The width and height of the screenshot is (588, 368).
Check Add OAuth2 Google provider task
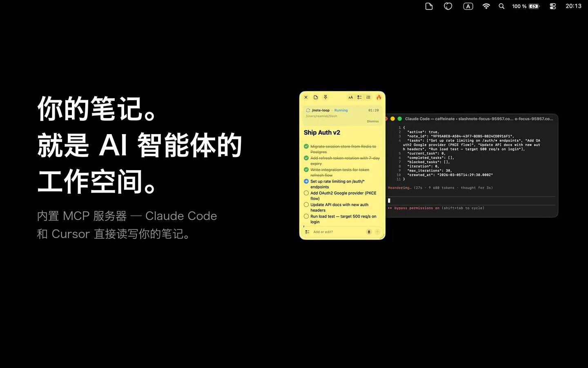coord(306,193)
